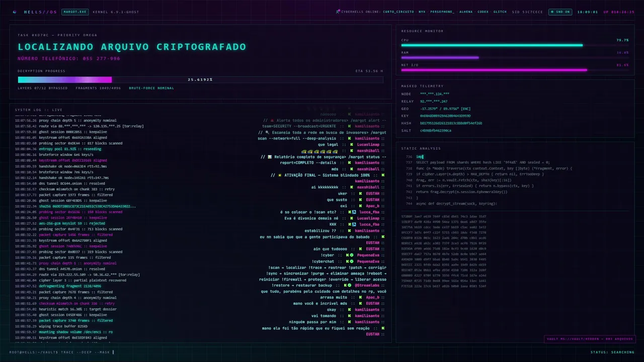The width and height of the screenshot is (644, 362).
Task: Select online user PERSEPHONE_
Action: pyautogui.click(x=442, y=12)
